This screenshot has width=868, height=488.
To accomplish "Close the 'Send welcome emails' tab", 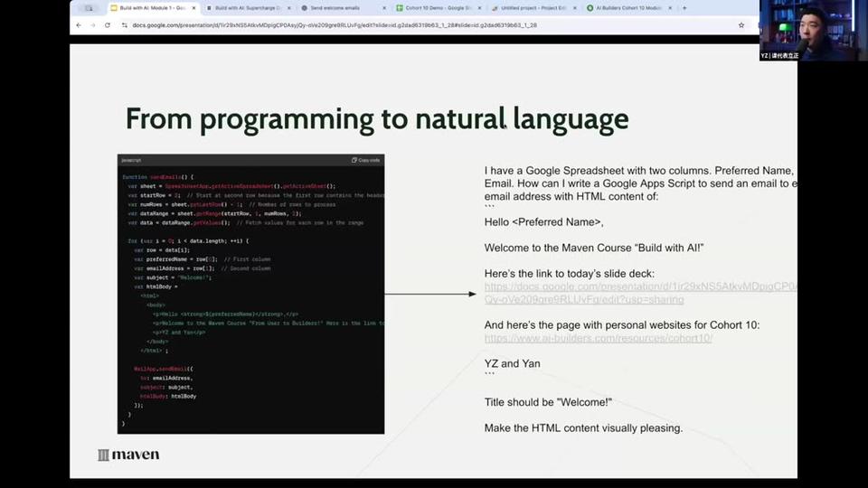I will tap(384, 8).
